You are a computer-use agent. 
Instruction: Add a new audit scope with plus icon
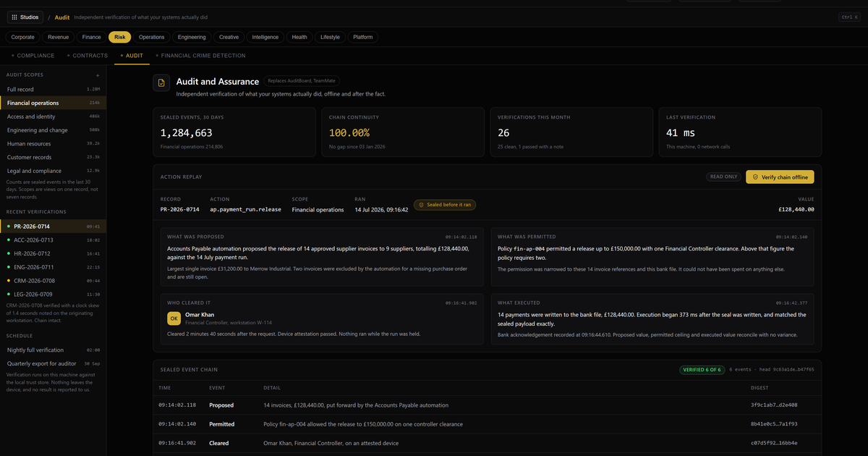point(98,75)
